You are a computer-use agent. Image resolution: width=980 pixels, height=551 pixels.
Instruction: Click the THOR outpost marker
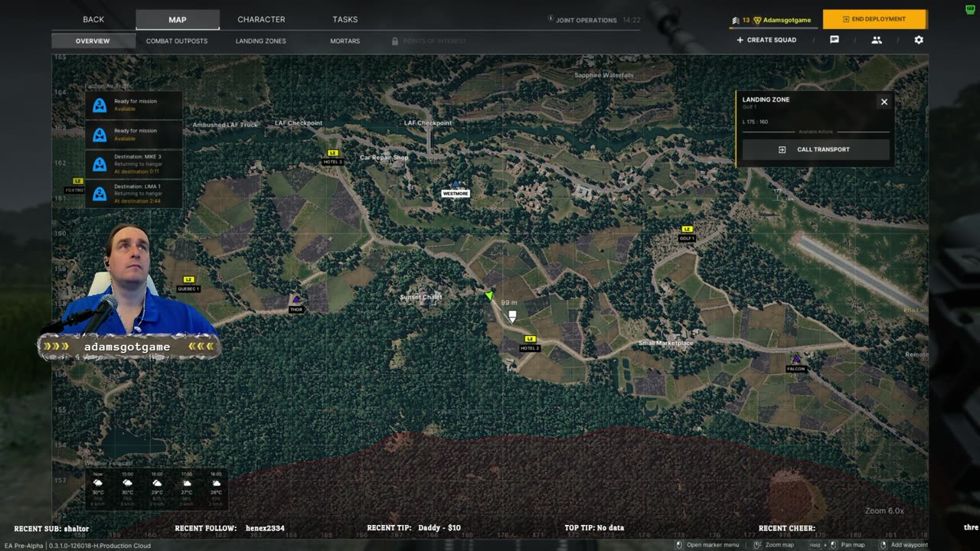[296, 304]
